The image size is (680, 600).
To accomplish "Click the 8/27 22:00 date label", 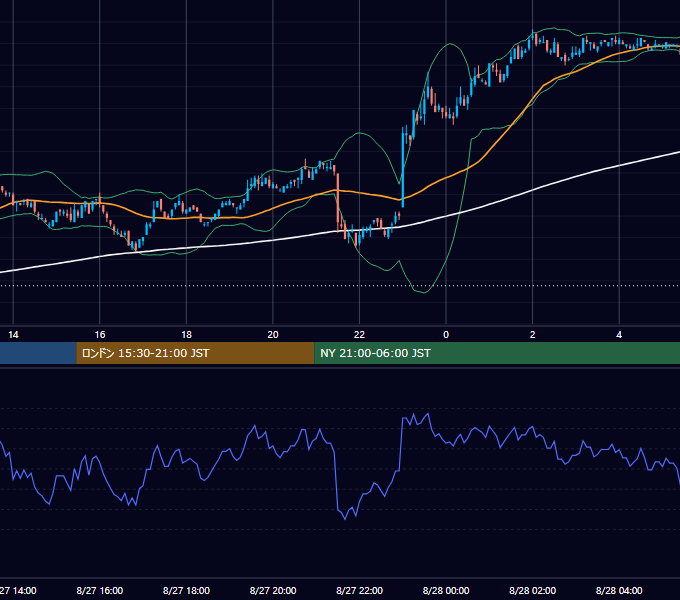I will (360, 590).
